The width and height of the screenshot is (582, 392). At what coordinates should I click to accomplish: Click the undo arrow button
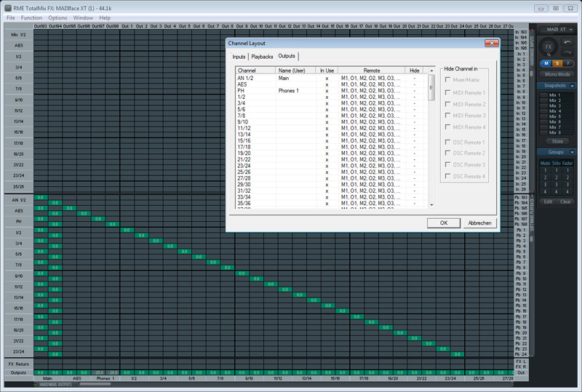click(567, 43)
